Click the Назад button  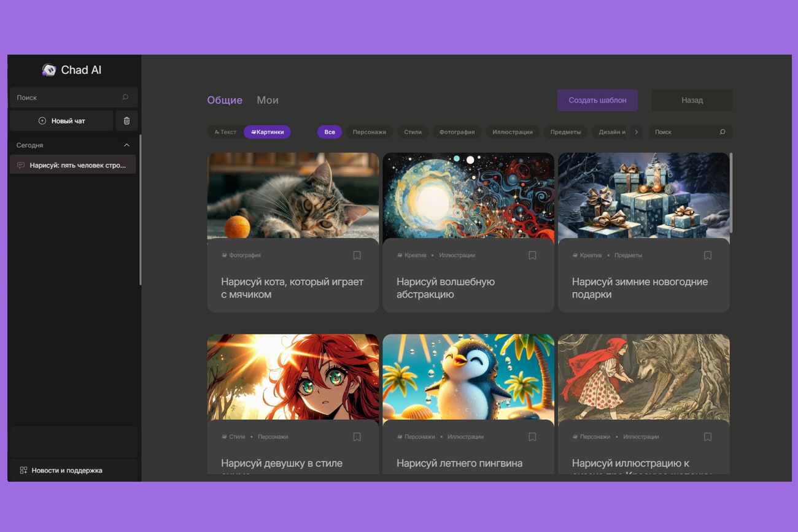click(x=692, y=100)
